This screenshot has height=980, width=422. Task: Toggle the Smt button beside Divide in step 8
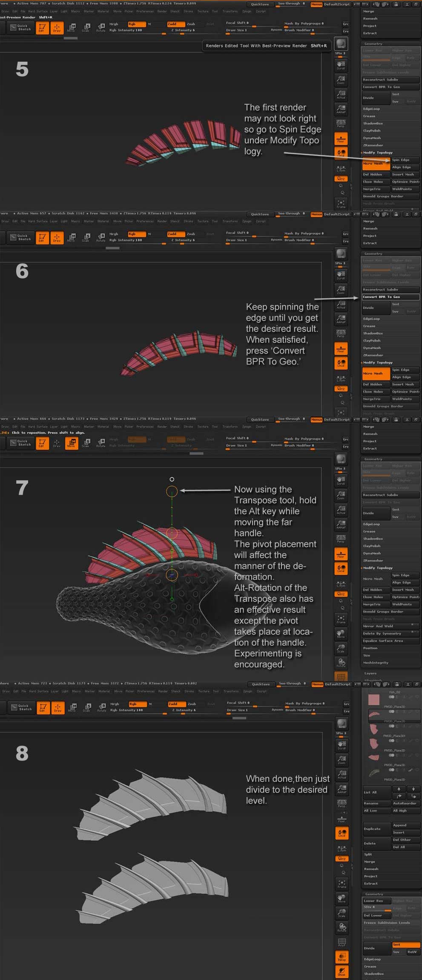click(405, 945)
